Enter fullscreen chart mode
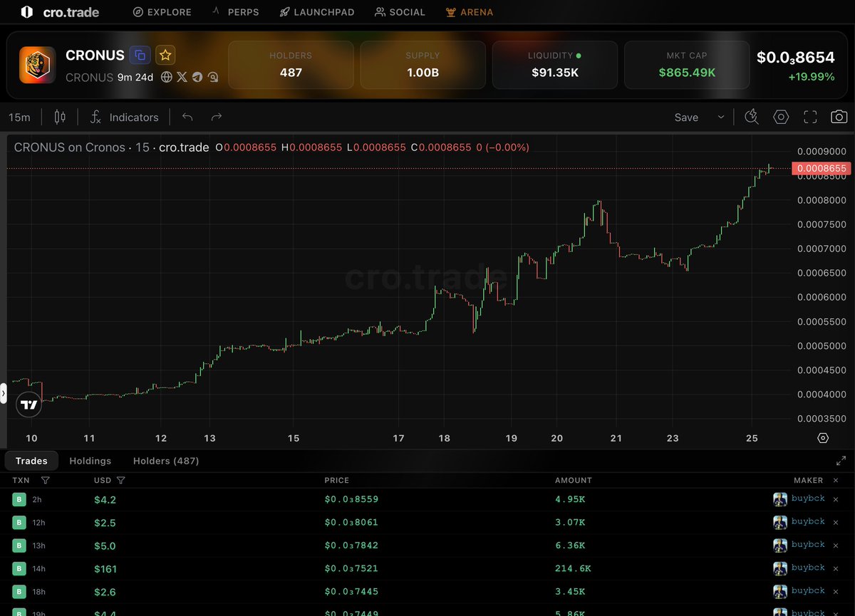Screen dimensions: 855x616 [810, 118]
